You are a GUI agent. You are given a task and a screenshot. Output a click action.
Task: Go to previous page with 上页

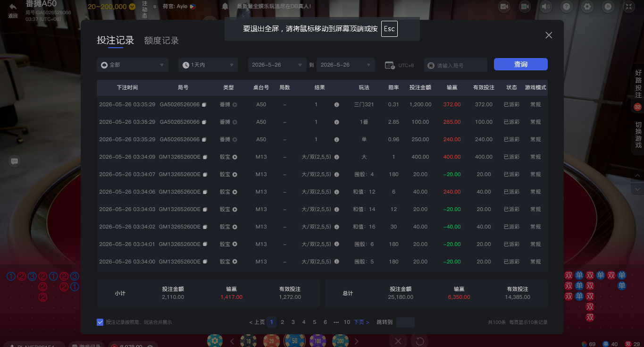[257, 322]
